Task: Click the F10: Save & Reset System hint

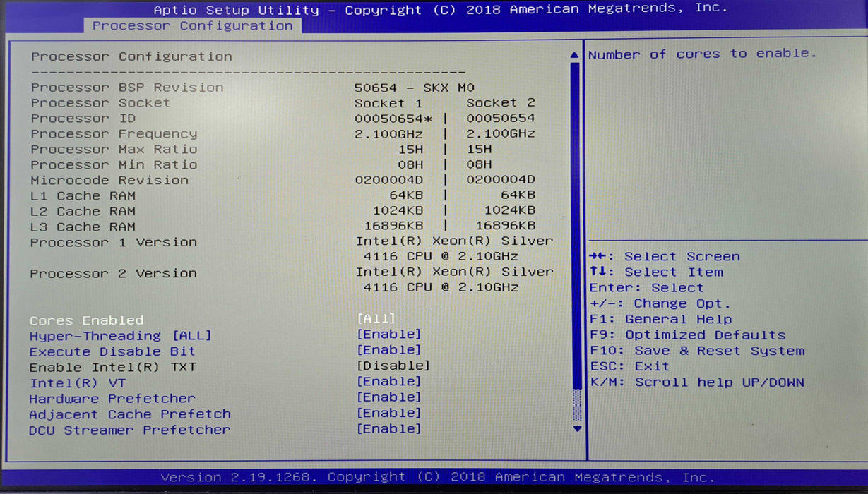Action: tap(697, 351)
